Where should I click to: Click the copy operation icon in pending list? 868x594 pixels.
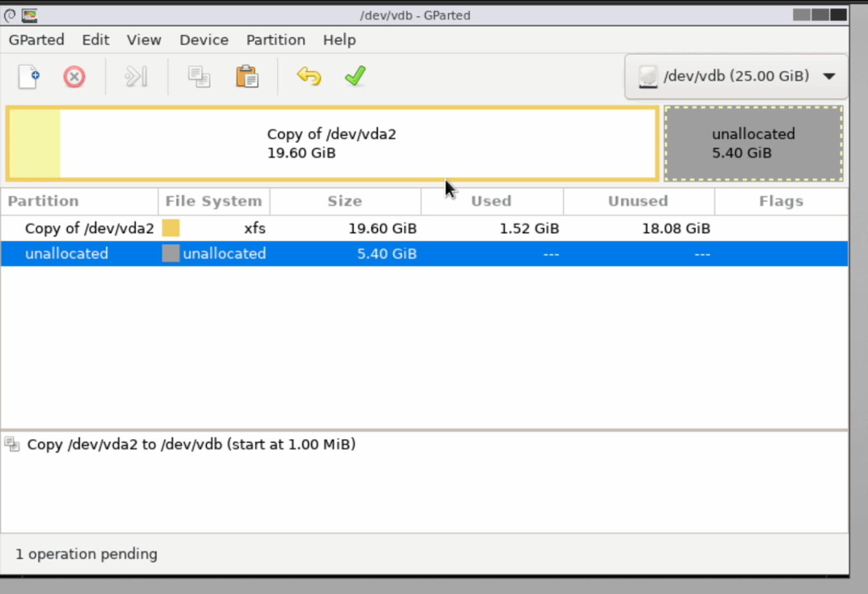(x=12, y=444)
